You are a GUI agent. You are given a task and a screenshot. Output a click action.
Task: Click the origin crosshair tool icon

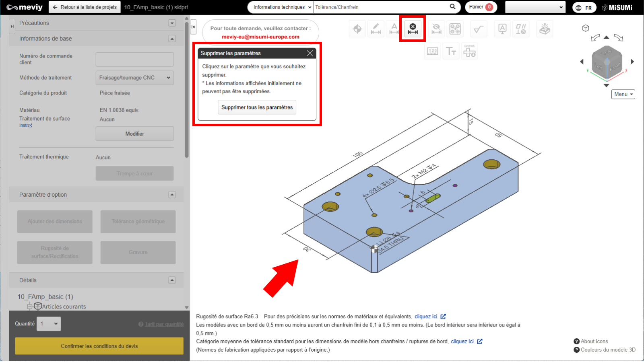pyautogui.click(x=357, y=29)
